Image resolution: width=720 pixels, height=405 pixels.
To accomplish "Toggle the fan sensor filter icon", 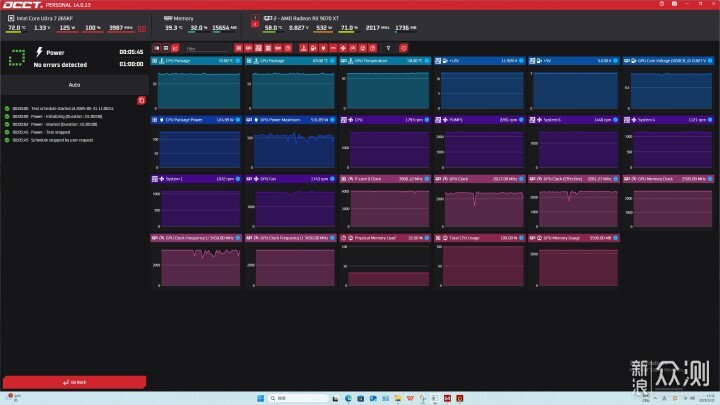I will pos(343,48).
